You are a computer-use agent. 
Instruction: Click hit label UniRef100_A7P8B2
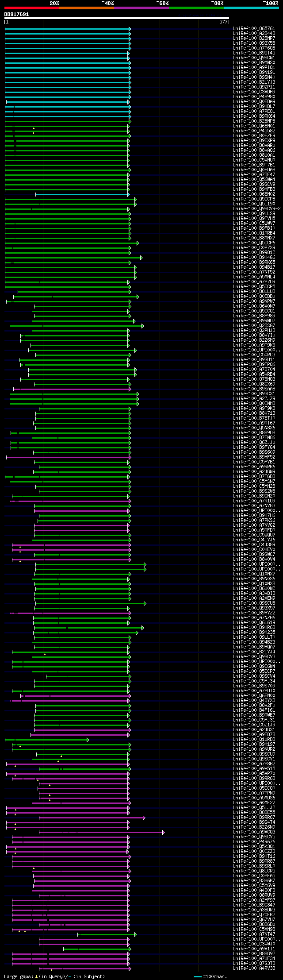pos(254,764)
